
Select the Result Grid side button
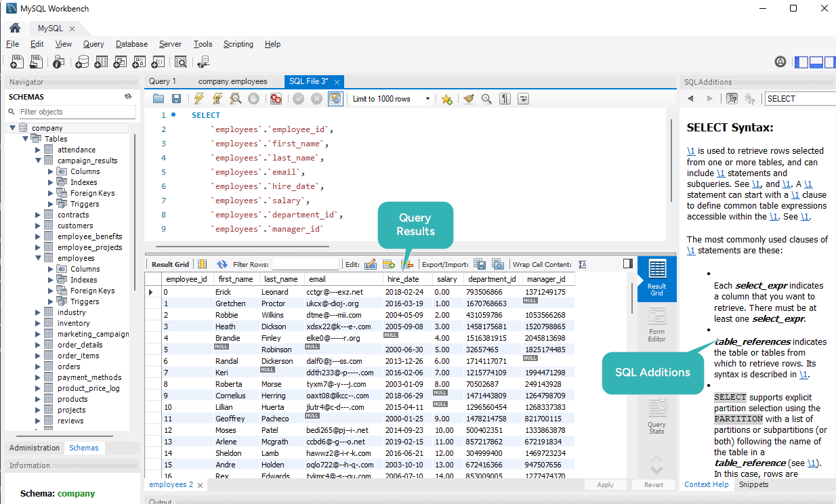coord(656,278)
